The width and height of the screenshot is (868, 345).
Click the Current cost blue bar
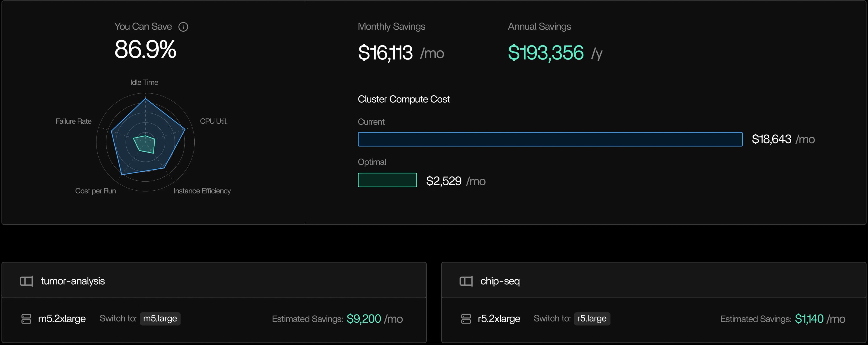[x=550, y=139]
